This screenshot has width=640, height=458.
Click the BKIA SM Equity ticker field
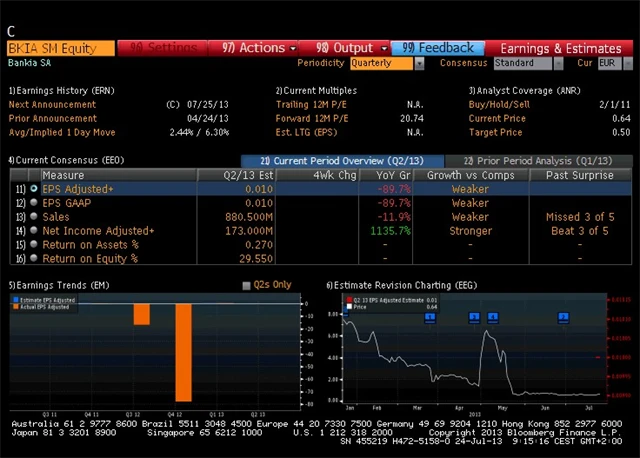click(x=61, y=48)
